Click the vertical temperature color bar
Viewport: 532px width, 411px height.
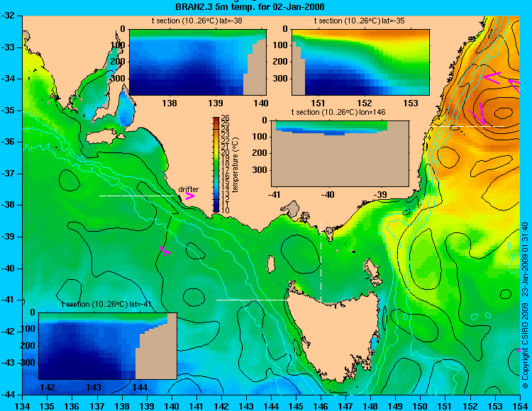216,165
